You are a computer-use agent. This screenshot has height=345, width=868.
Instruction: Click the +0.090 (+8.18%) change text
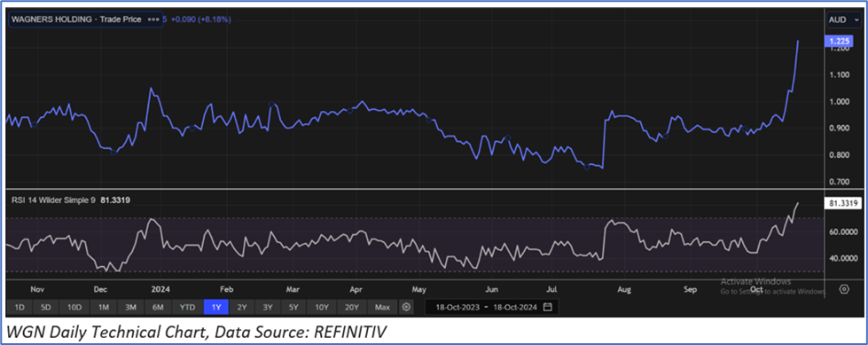200,20
